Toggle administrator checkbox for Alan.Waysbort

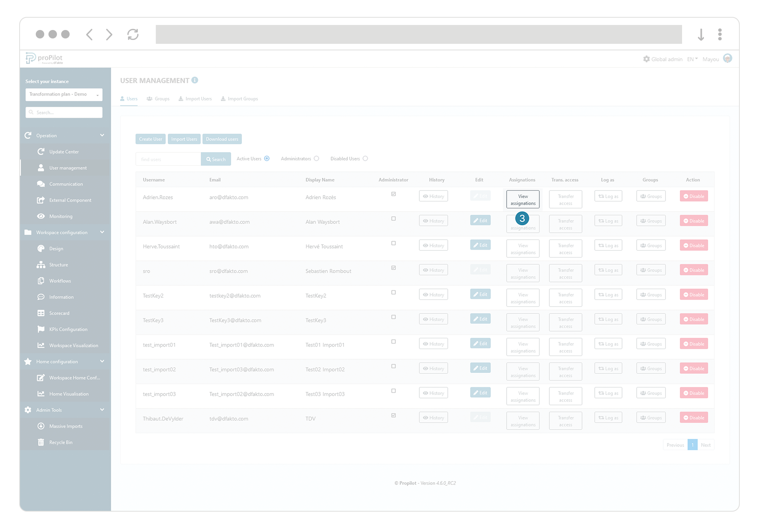tap(393, 218)
